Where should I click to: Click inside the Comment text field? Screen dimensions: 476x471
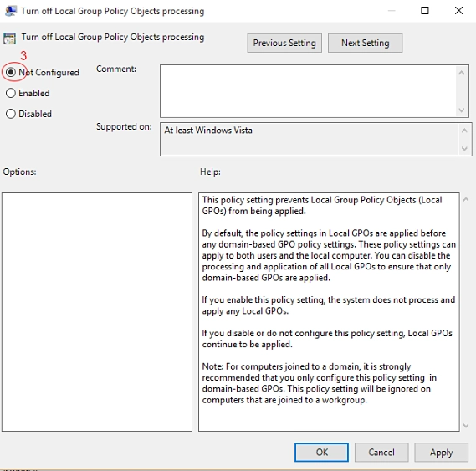coord(308,91)
